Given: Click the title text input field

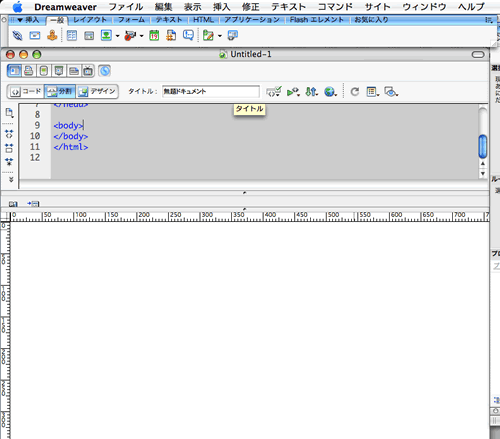Looking at the screenshot, I should click(x=211, y=92).
